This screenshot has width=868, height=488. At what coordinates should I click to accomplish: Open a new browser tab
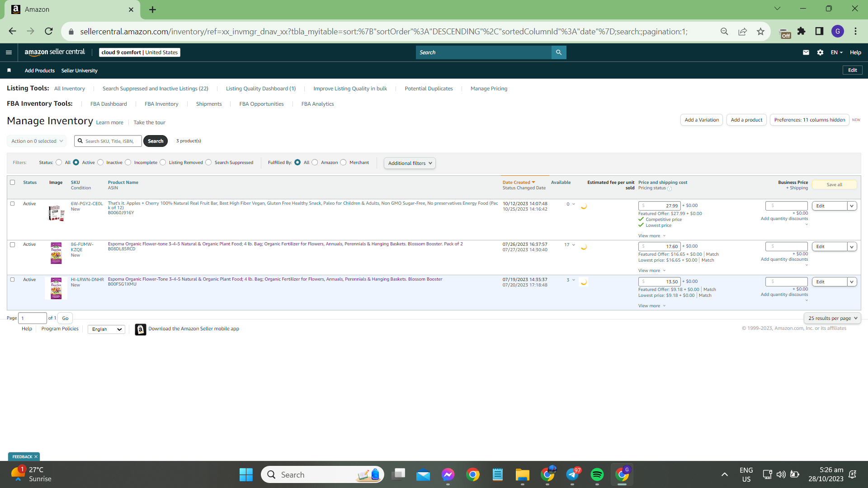[153, 9]
